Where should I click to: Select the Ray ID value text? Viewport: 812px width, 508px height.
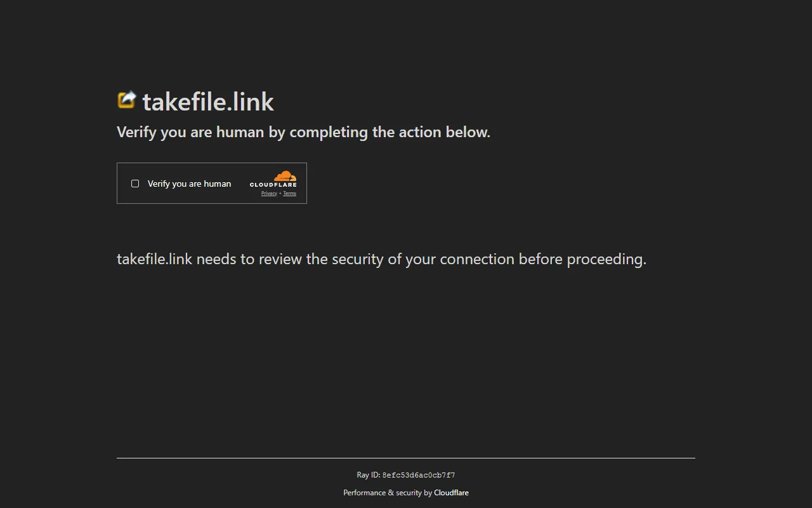[x=419, y=474]
